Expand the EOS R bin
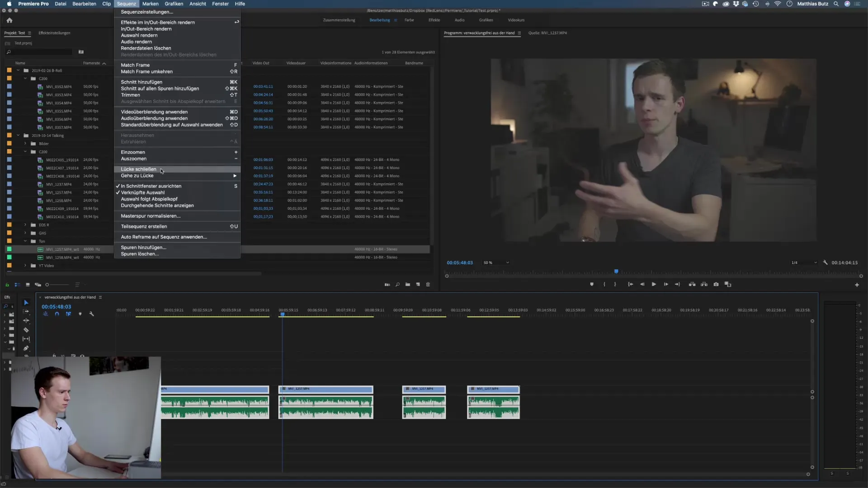868x488 pixels. tap(25, 225)
